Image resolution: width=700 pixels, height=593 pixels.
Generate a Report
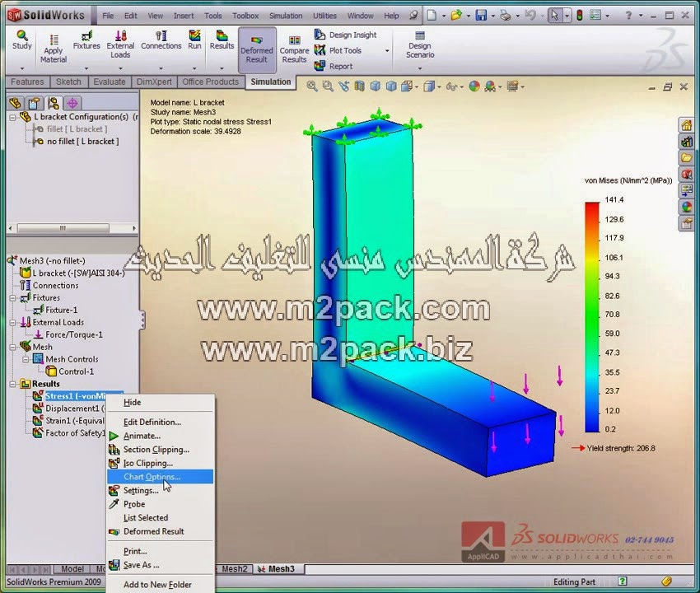[x=334, y=66]
